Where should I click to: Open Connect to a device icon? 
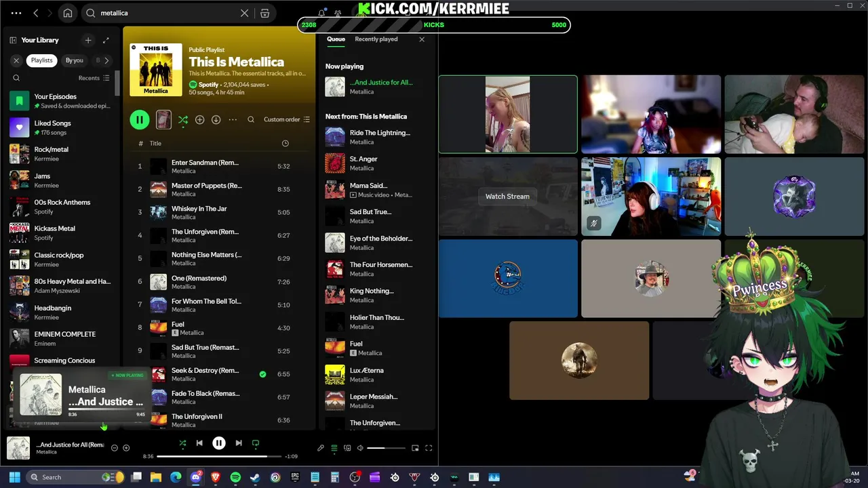point(347,448)
